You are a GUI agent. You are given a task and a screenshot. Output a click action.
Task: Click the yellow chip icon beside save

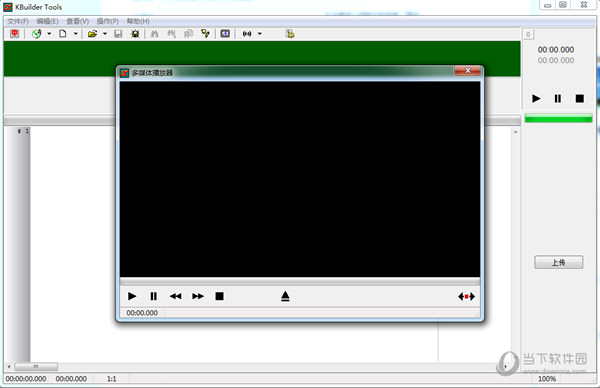[x=135, y=34]
